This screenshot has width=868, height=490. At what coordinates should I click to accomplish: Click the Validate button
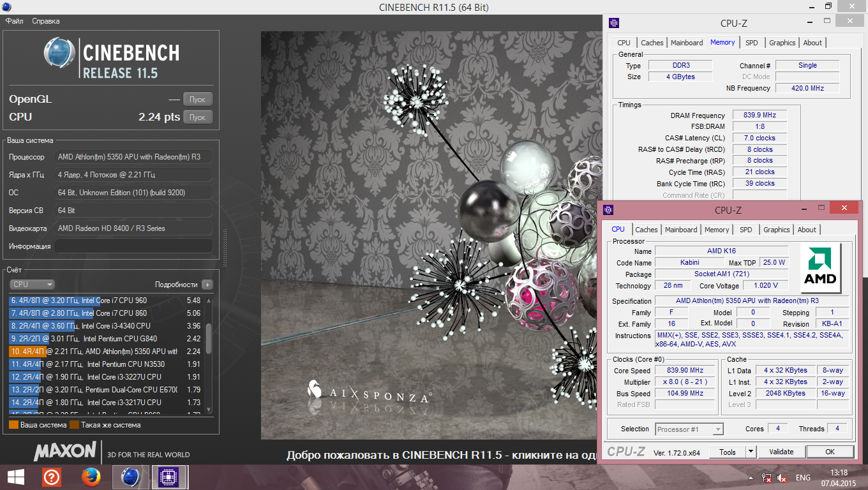coord(781,452)
